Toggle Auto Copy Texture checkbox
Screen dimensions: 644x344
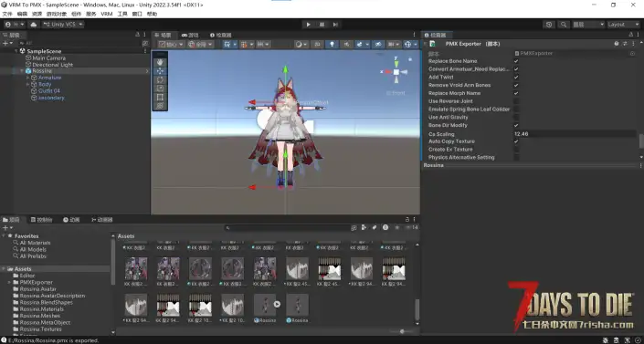pos(516,141)
